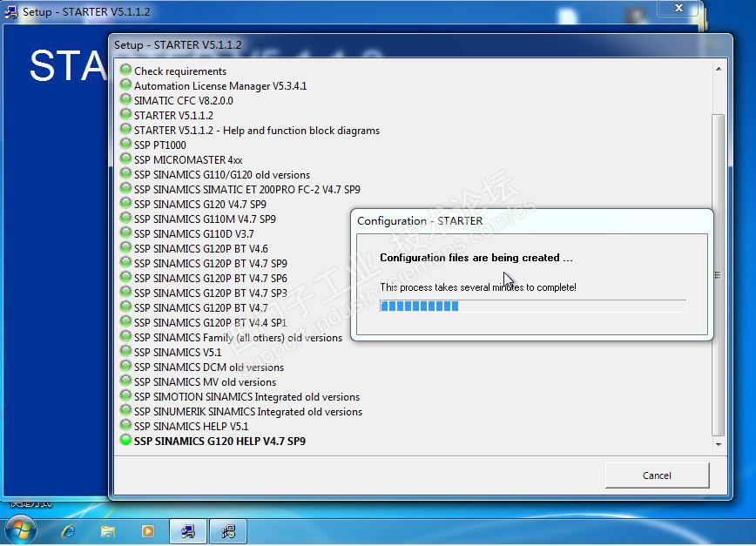Image resolution: width=756 pixels, height=546 pixels.
Task: Click inner 'Setup - STARTER V5.1.1.2' title bar
Action: [178, 44]
